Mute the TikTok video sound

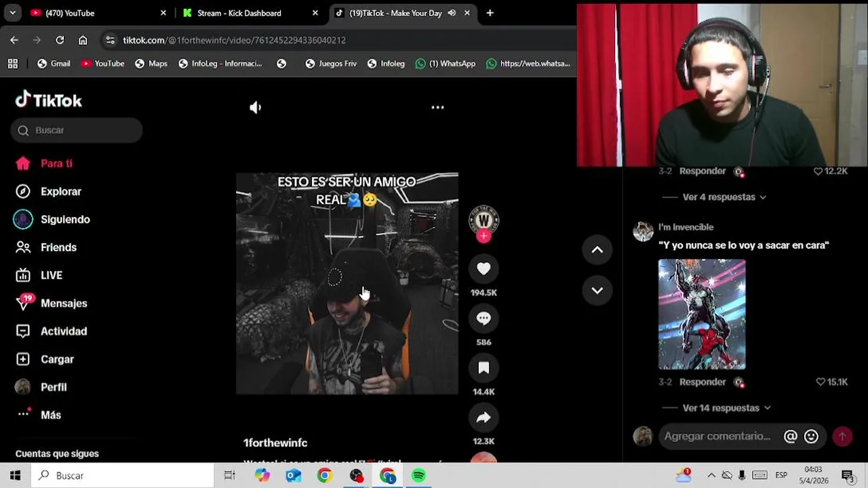255,107
